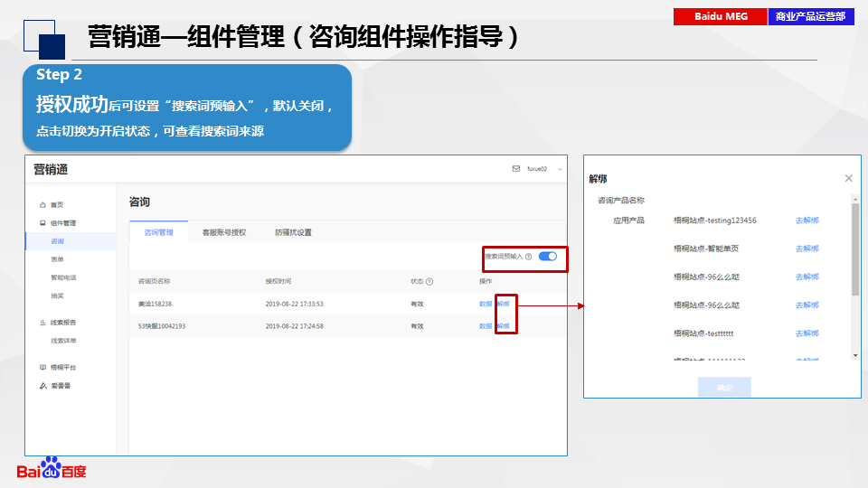The width and height of the screenshot is (868, 488).
Task: Click 有效 status in 美洽158238 row
Action: click(417, 304)
